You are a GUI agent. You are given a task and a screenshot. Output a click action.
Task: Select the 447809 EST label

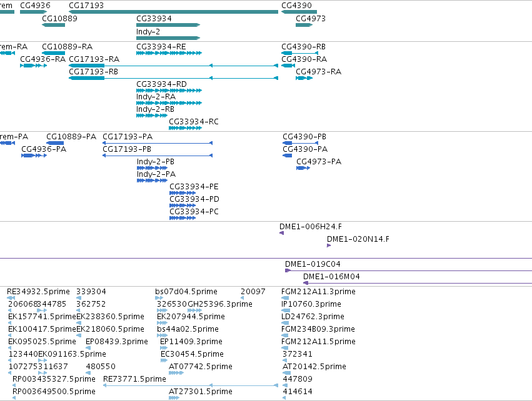(x=298, y=379)
